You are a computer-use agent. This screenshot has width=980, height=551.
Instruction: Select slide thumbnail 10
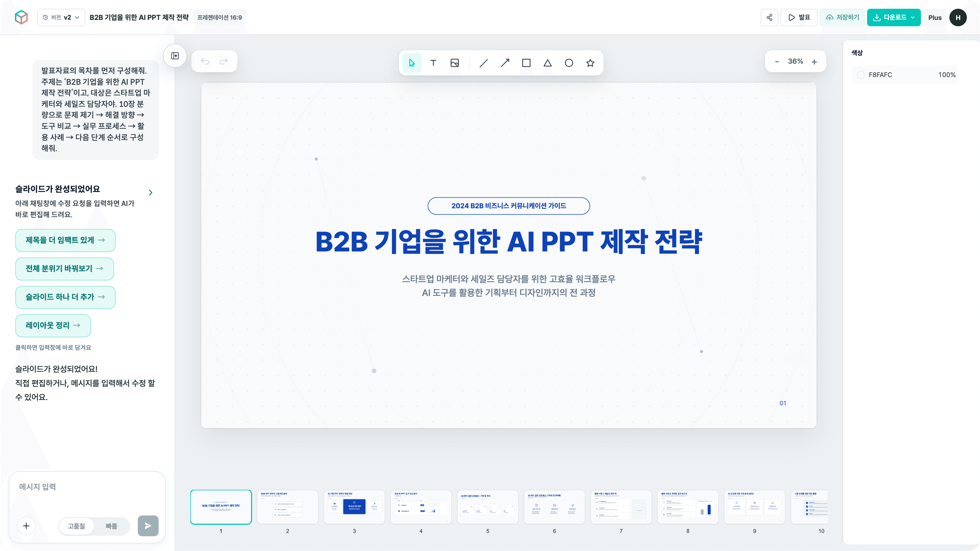(810, 507)
